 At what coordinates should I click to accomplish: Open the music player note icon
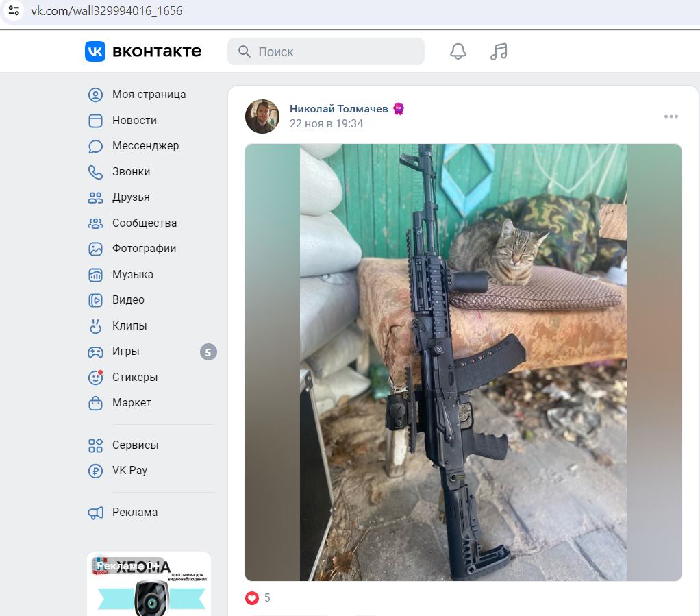pos(499,51)
